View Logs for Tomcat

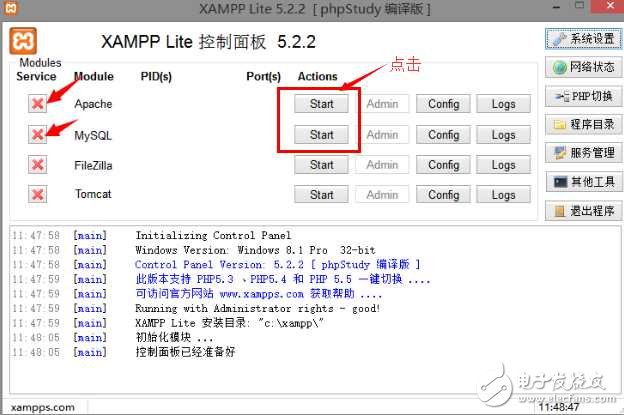tap(503, 195)
